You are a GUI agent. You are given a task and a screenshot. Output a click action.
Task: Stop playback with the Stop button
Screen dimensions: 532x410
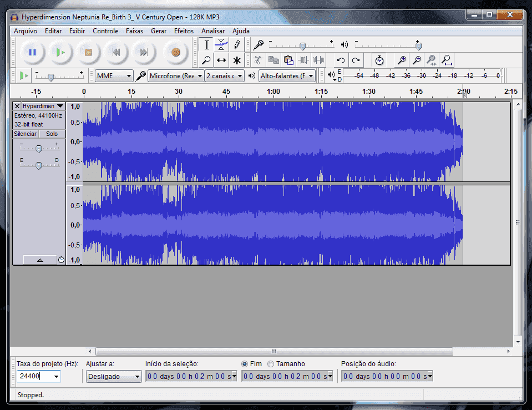point(88,52)
